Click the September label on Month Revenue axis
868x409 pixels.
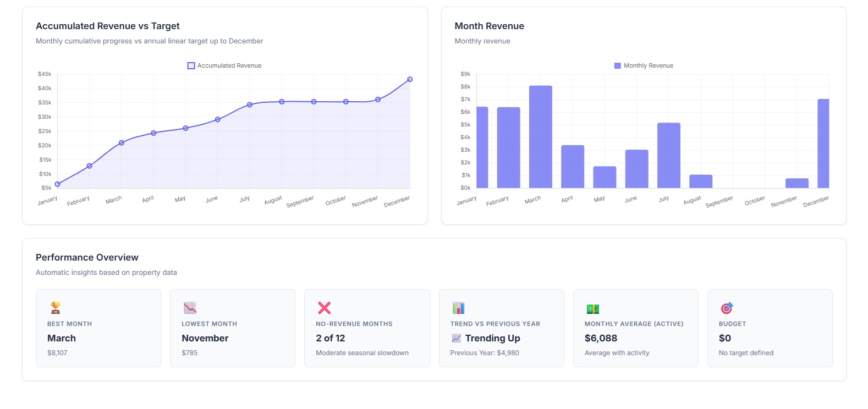pyautogui.click(x=719, y=201)
